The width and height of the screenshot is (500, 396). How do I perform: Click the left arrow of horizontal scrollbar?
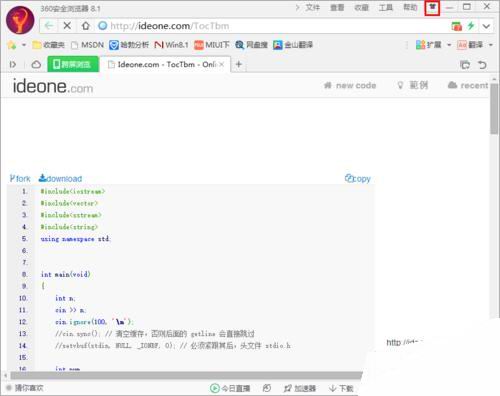[x=5, y=376]
